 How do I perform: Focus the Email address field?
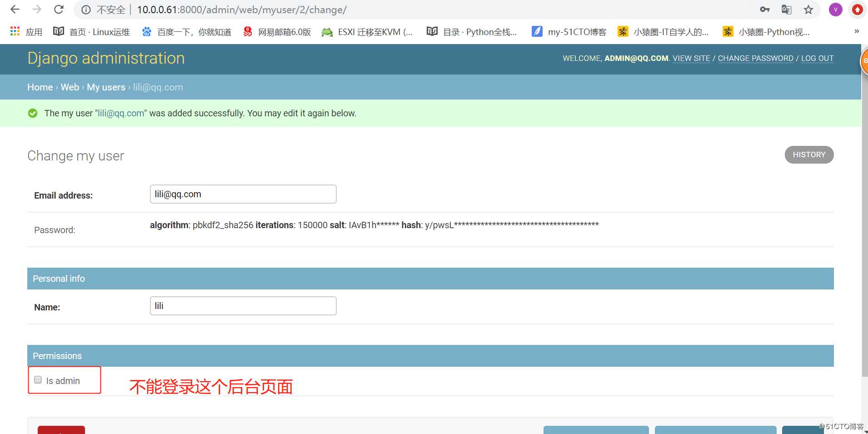243,194
